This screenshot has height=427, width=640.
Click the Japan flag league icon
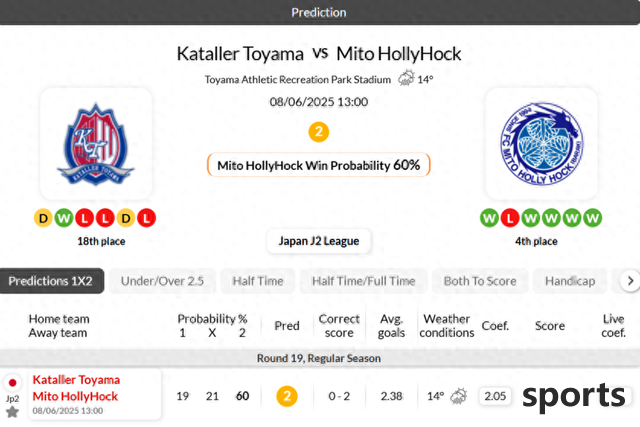click(12, 383)
